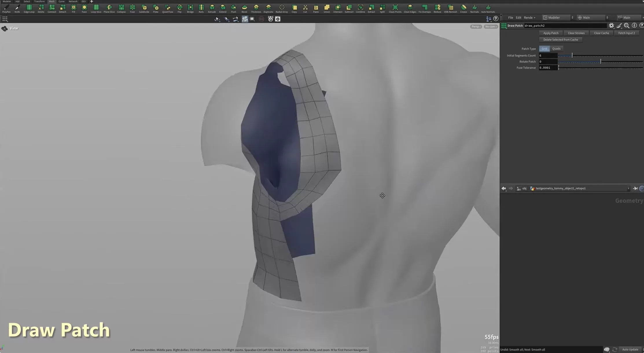Open the No cam camera dropdown
Image resolution: width=644 pixels, height=353 pixels.
[x=491, y=27]
